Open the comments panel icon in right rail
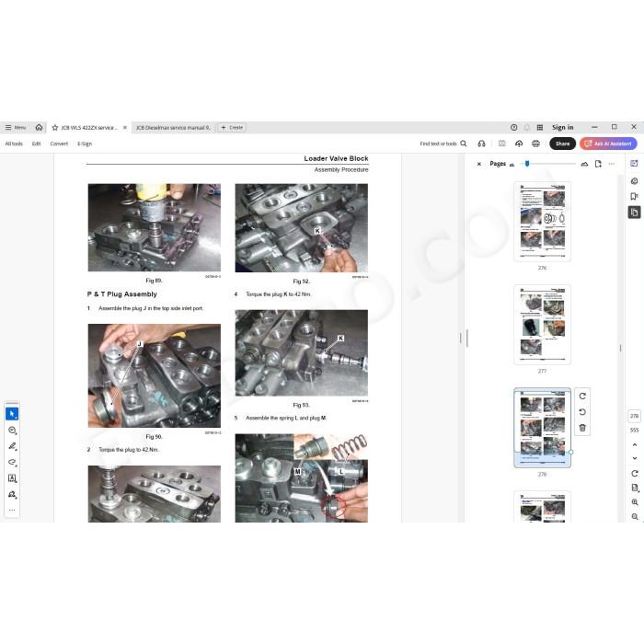 [634, 180]
